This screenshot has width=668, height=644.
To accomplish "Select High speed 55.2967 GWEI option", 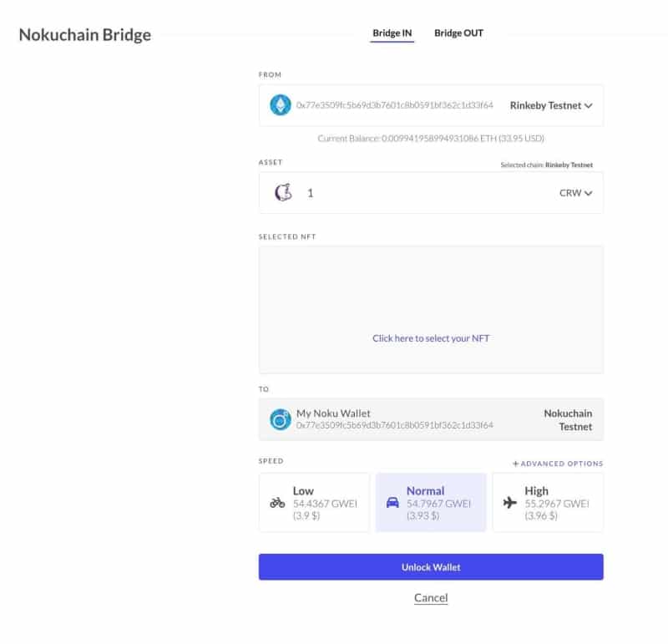I will click(x=548, y=503).
